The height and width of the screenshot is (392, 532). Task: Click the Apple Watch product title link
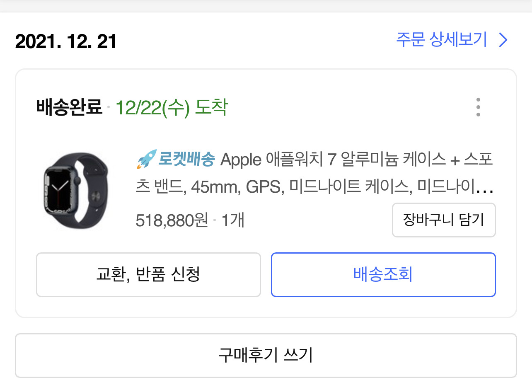pyautogui.click(x=315, y=174)
